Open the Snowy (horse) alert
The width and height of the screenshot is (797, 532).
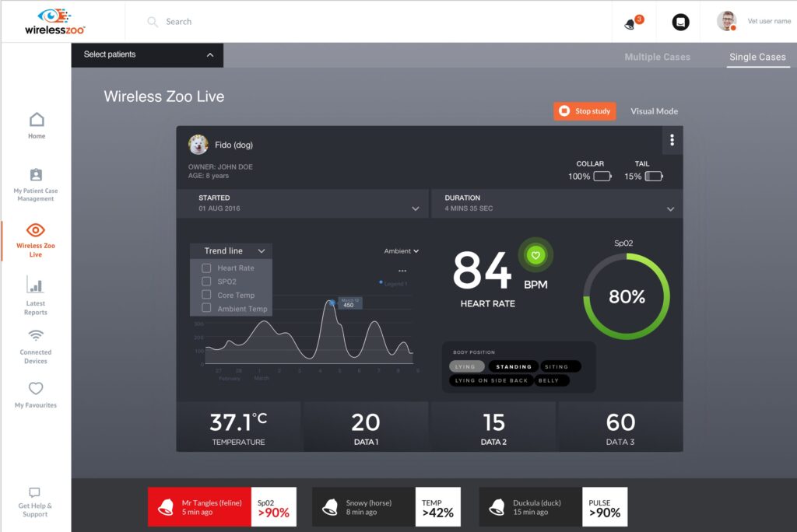(x=386, y=506)
